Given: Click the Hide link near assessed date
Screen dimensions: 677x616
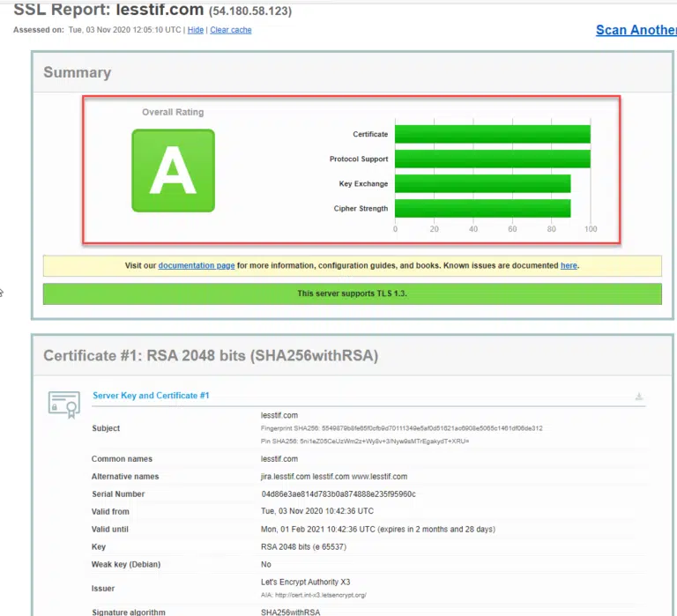Looking at the screenshot, I should point(195,30).
